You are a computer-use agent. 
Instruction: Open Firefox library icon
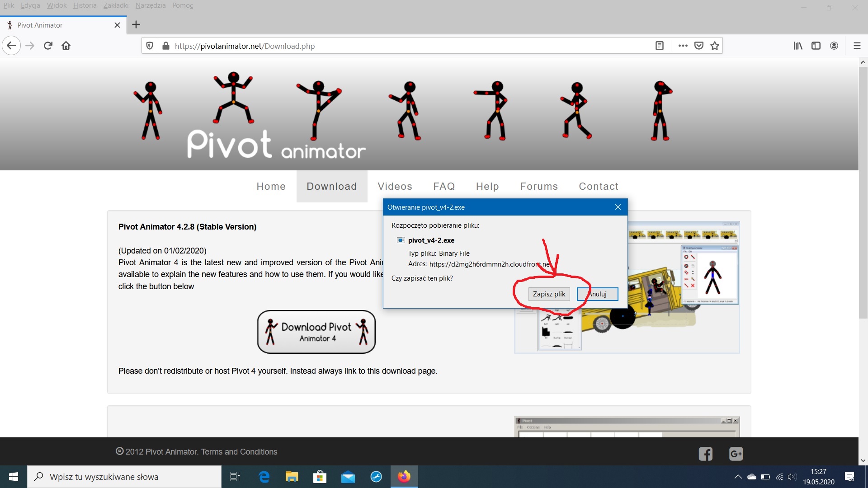798,46
